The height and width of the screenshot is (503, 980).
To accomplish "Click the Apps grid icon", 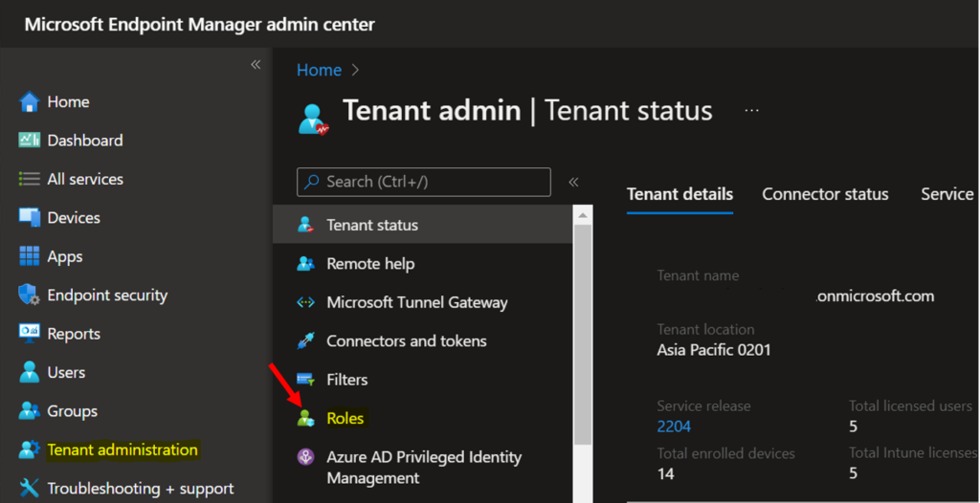I will (30, 257).
